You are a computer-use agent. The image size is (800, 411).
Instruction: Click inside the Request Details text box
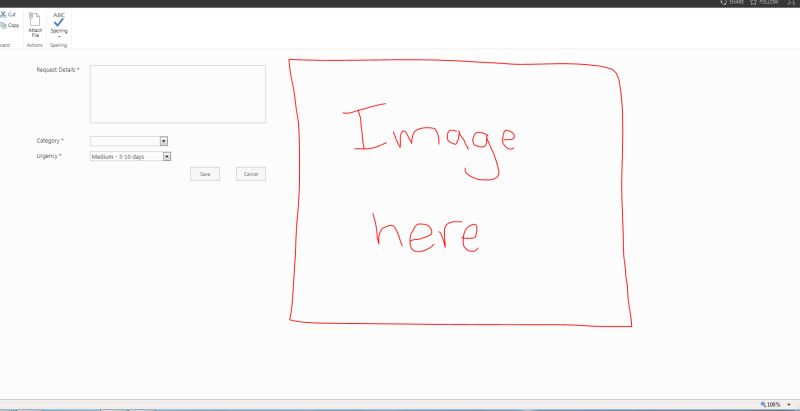click(x=178, y=94)
